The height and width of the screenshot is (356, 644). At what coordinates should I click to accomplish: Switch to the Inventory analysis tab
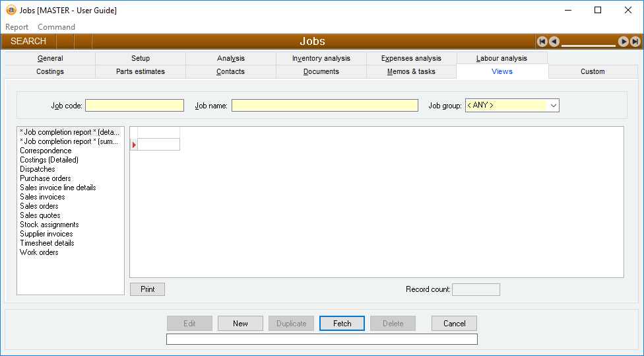(321, 58)
